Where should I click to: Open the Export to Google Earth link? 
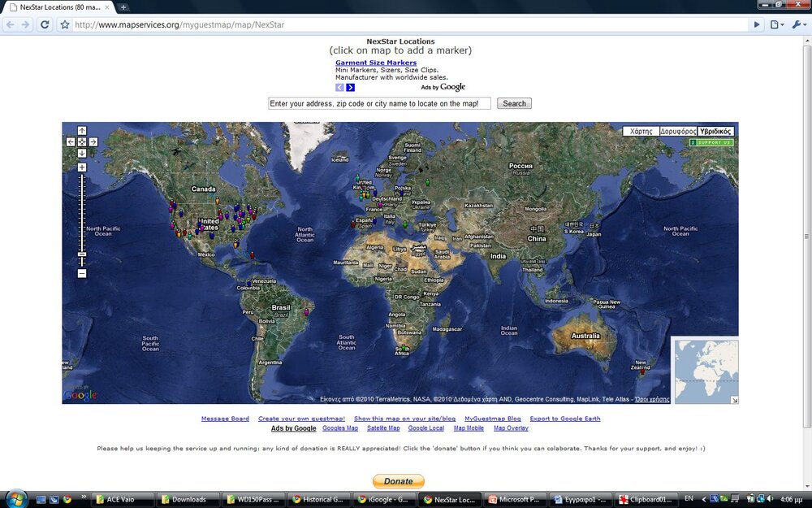point(566,418)
